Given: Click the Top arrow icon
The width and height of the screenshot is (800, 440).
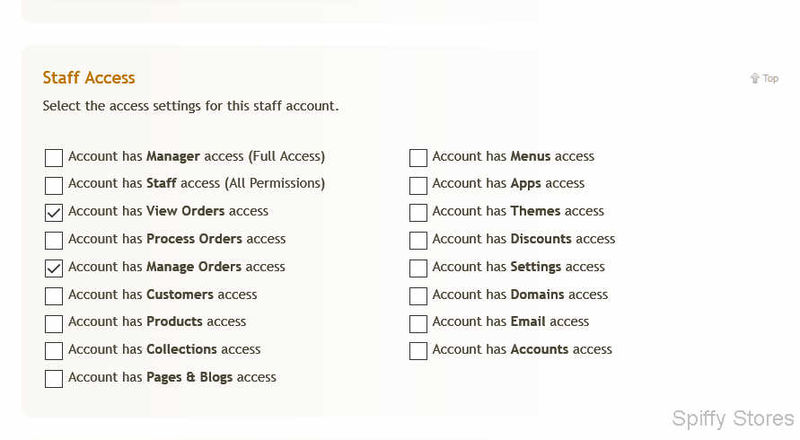Looking at the screenshot, I should pos(755,78).
